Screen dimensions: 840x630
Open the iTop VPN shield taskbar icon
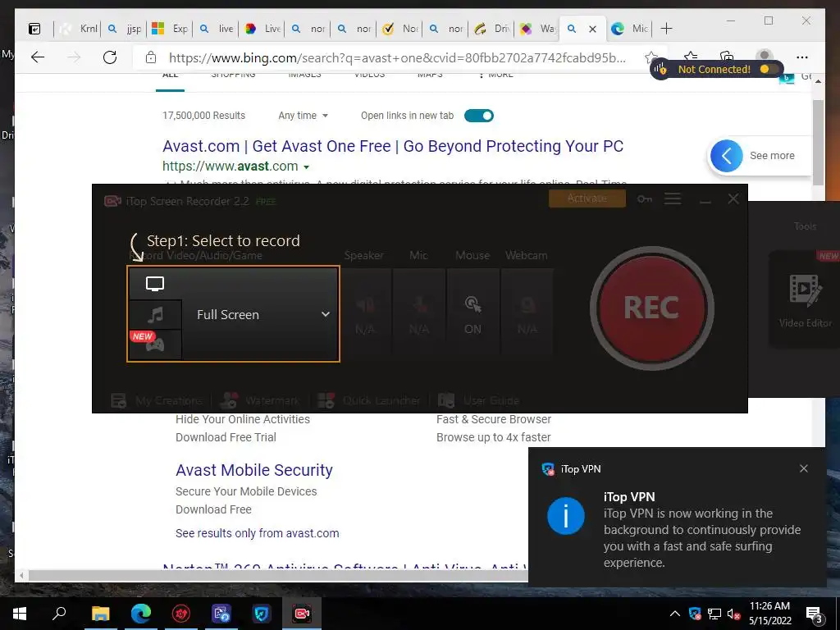(262, 614)
